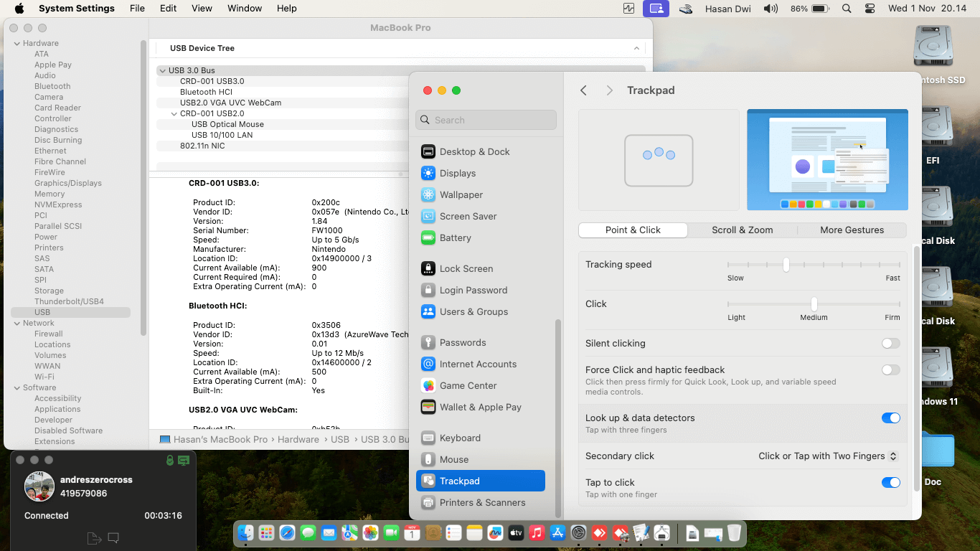This screenshot has width=980, height=551.
Task: Collapse the Hardware section in System Information
Action: (16, 43)
